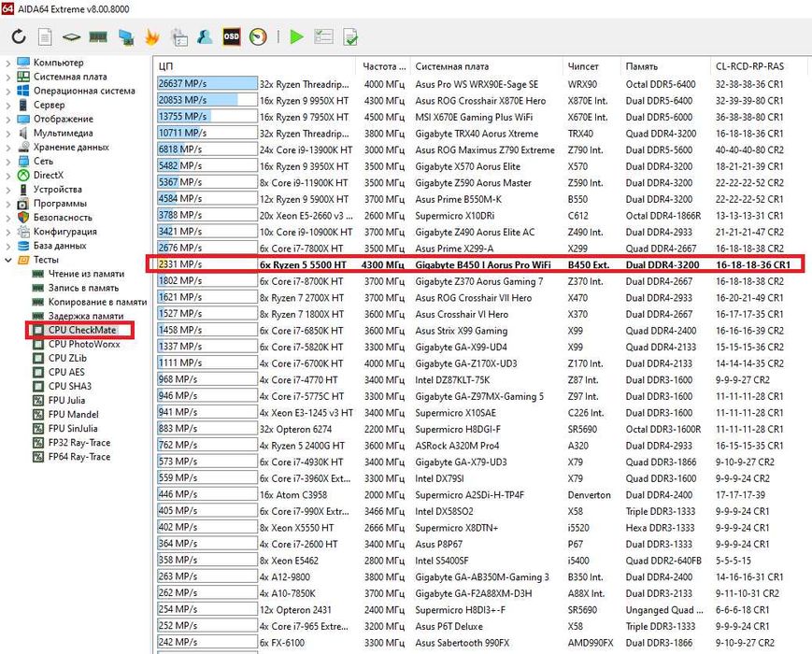Expand the Устройства branch arrow
812x654 pixels.
(7, 190)
